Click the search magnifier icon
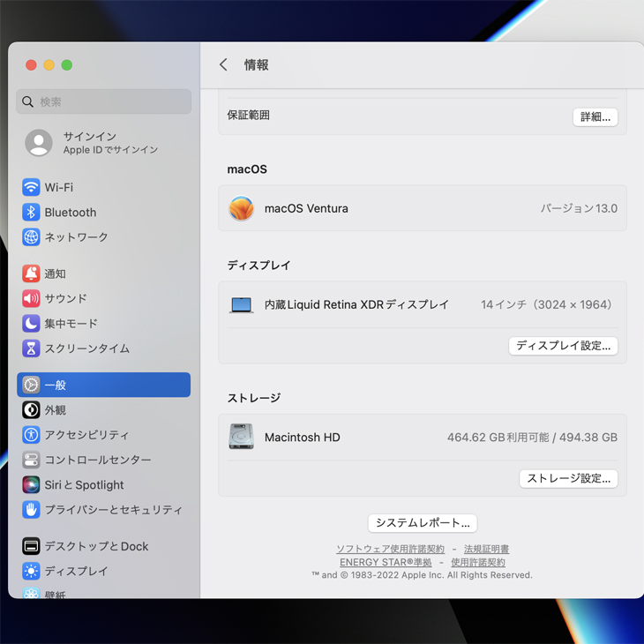This screenshot has height=644, width=644. pyautogui.click(x=27, y=101)
